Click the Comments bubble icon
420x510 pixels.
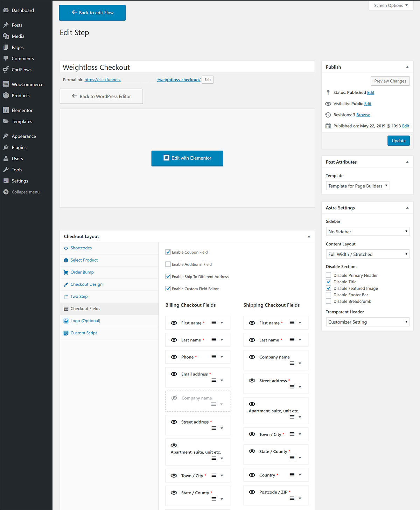pos(6,58)
